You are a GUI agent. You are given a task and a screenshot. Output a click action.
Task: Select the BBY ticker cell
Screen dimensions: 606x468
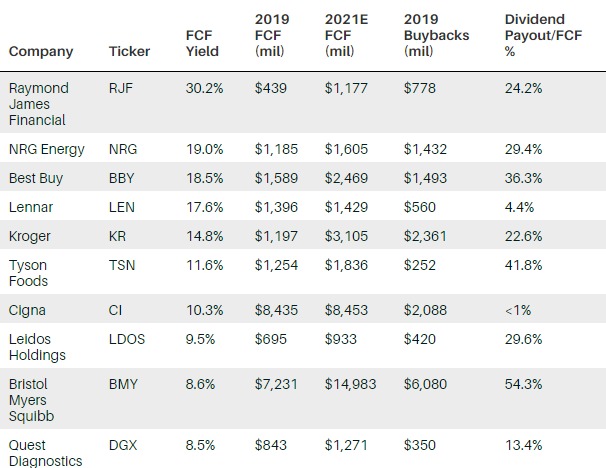point(122,178)
